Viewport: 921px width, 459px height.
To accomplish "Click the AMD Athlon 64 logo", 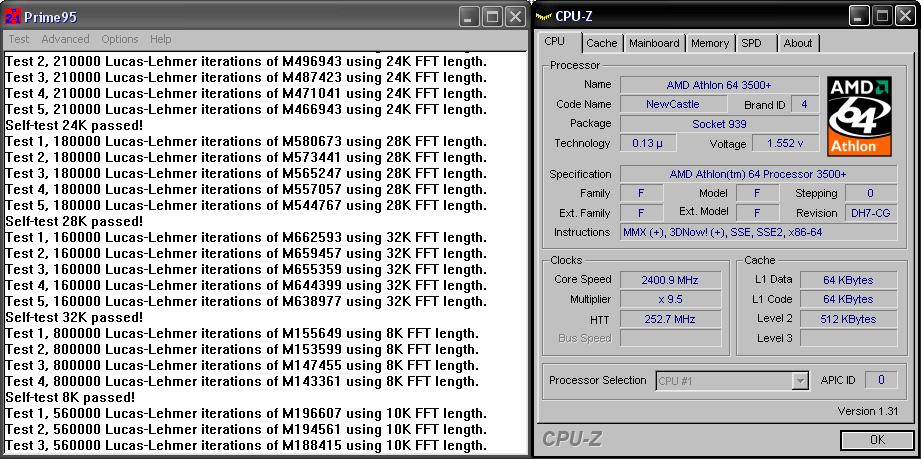I will click(860, 116).
